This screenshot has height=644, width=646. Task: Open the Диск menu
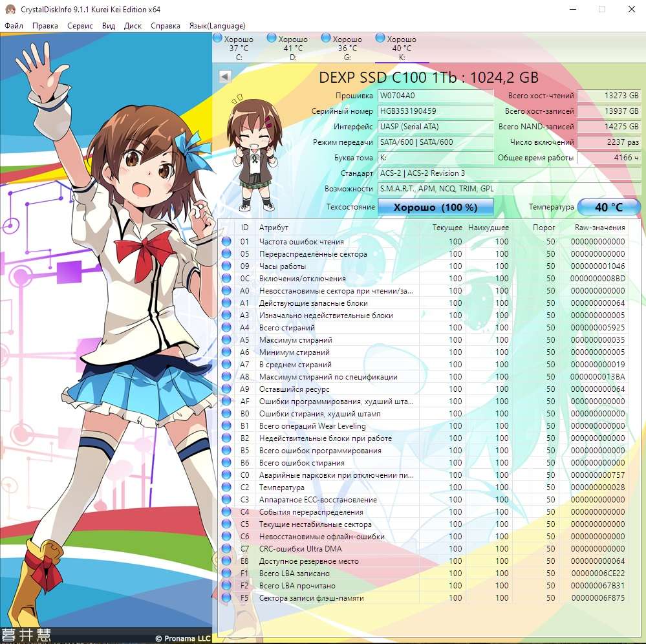pyautogui.click(x=133, y=26)
